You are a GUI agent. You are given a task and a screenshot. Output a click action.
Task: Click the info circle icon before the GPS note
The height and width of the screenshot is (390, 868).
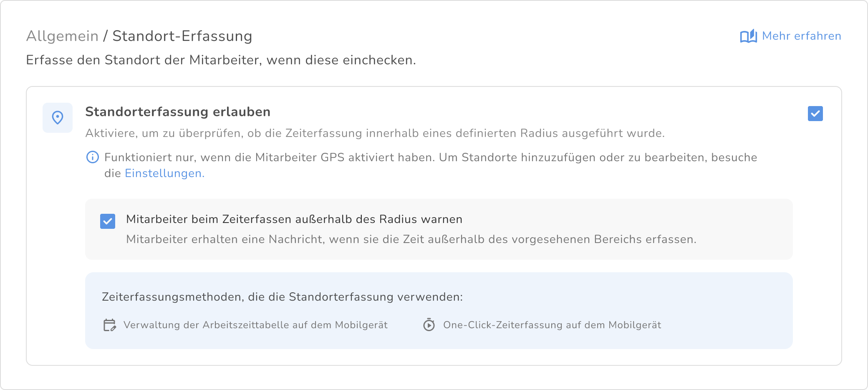[92, 157]
